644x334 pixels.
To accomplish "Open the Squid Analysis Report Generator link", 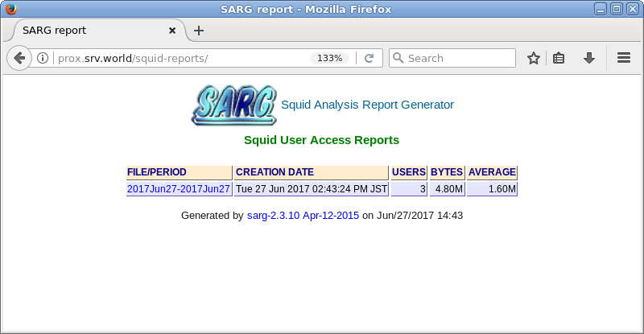I will pyautogui.click(x=367, y=105).
